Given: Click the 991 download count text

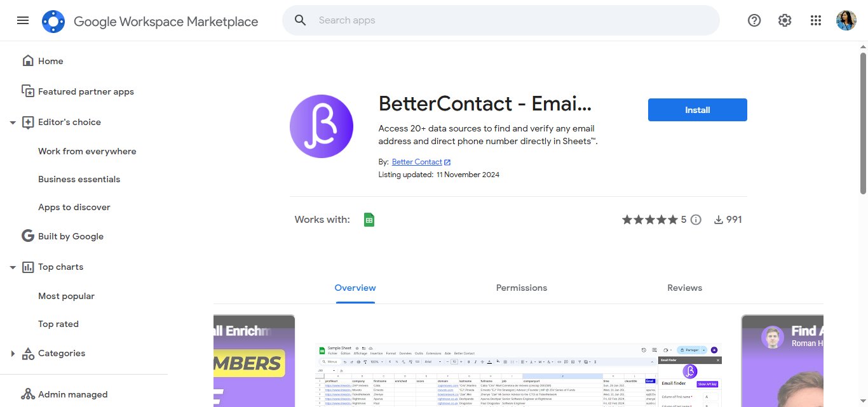Looking at the screenshot, I should tap(734, 220).
